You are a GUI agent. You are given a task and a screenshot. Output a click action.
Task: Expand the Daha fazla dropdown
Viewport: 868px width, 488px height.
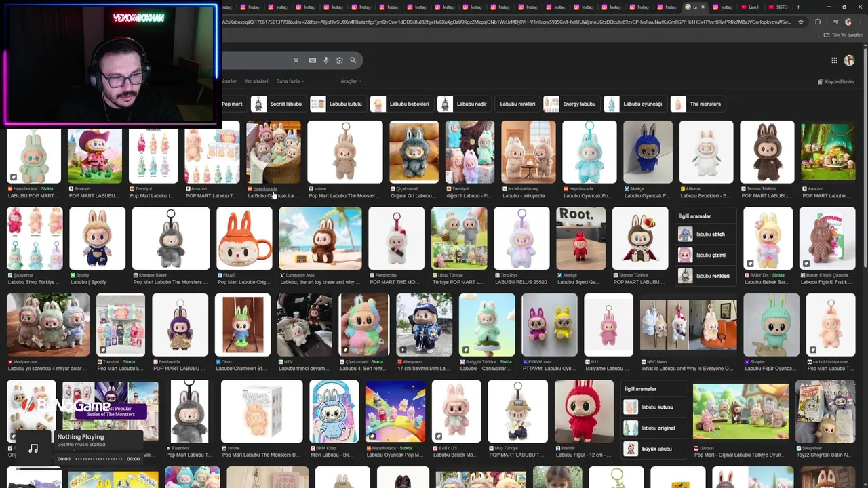coord(290,81)
